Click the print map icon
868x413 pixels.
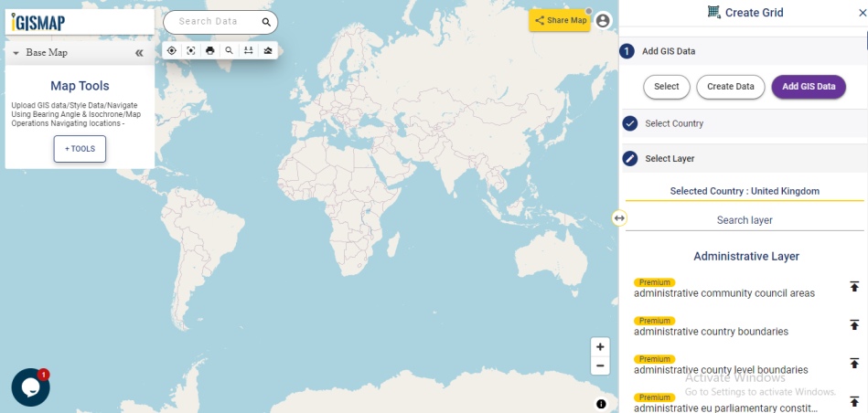tap(209, 51)
